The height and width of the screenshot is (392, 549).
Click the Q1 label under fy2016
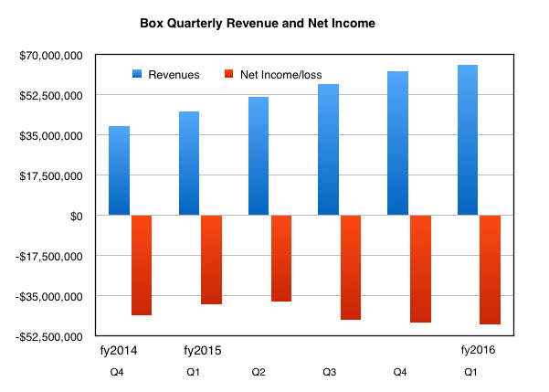[x=470, y=372]
